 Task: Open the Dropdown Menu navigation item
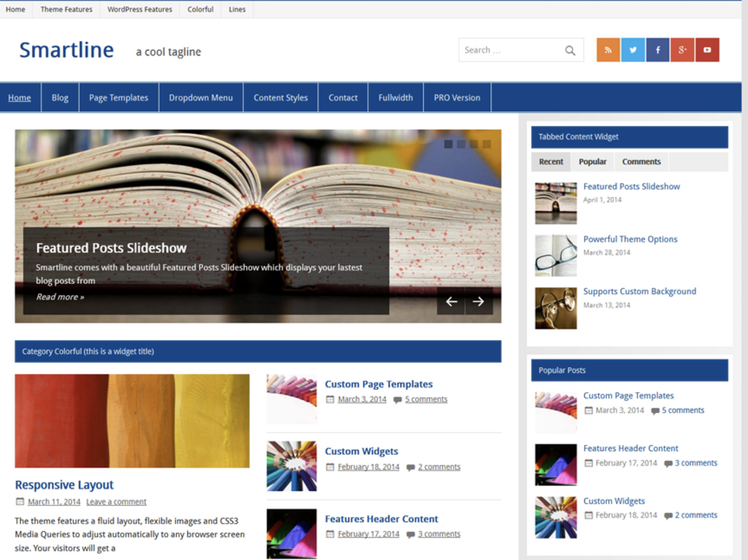tap(201, 98)
